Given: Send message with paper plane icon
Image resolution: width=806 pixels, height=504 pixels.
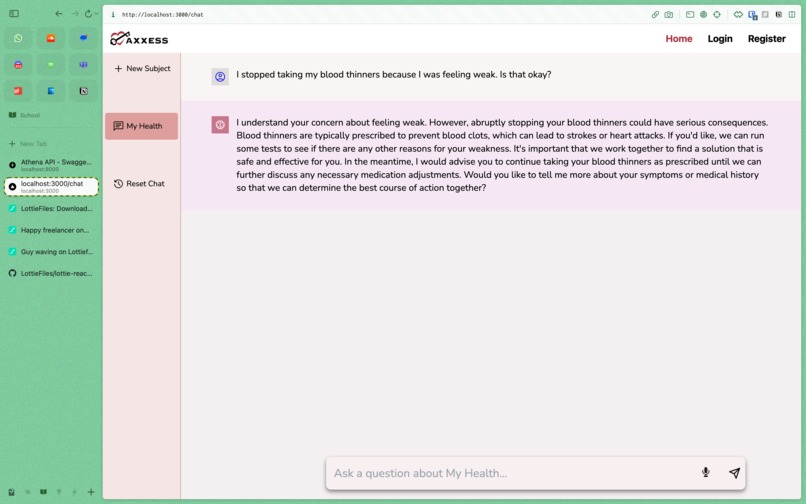Looking at the screenshot, I should (735, 473).
